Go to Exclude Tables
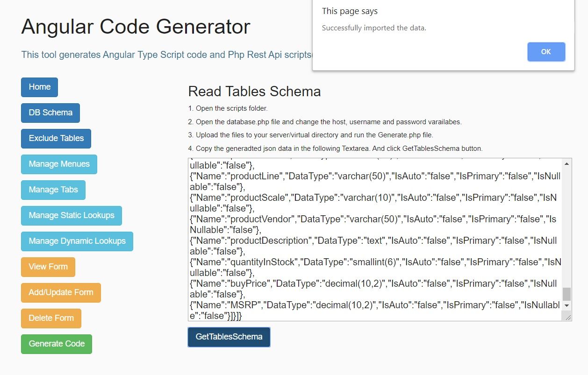The image size is (588, 375). (x=56, y=139)
